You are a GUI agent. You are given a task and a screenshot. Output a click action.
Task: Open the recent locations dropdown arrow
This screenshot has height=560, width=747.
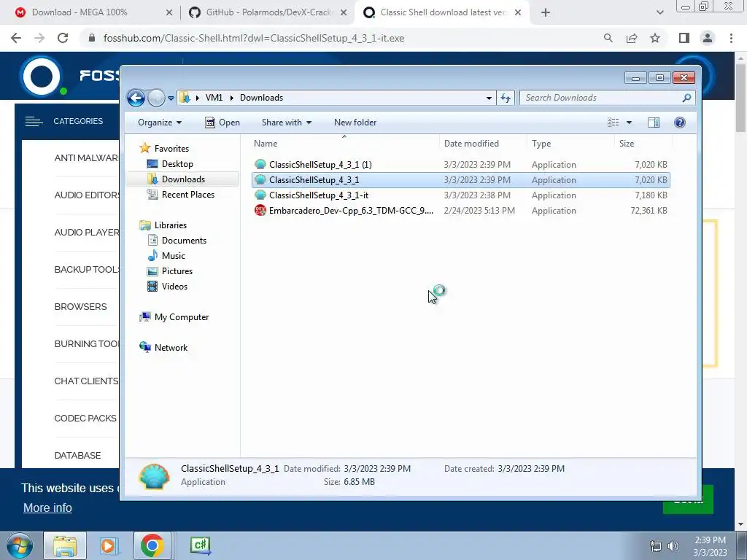coord(171,98)
